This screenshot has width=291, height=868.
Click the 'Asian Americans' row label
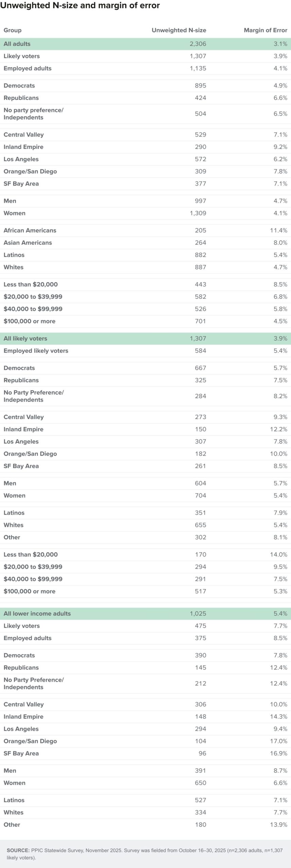tap(28, 242)
